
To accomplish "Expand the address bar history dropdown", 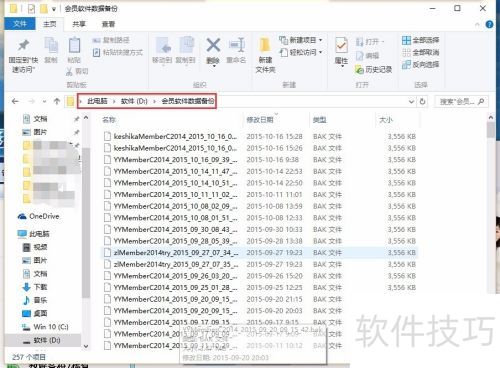I will pyautogui.click(x=411, y=101).
